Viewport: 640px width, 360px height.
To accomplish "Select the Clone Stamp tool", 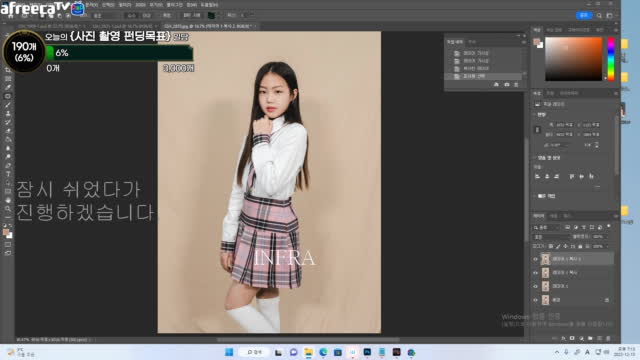I will coord(8,113).
